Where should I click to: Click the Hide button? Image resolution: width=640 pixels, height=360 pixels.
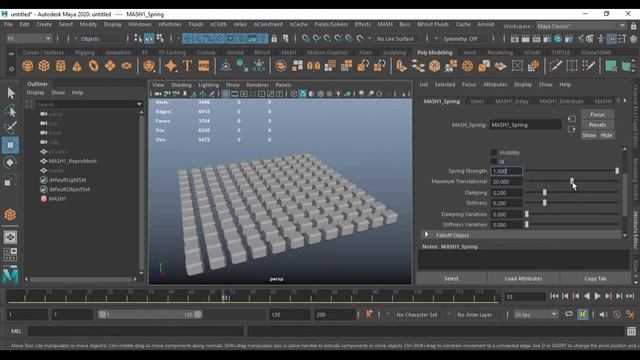click(x=606, y=135)
